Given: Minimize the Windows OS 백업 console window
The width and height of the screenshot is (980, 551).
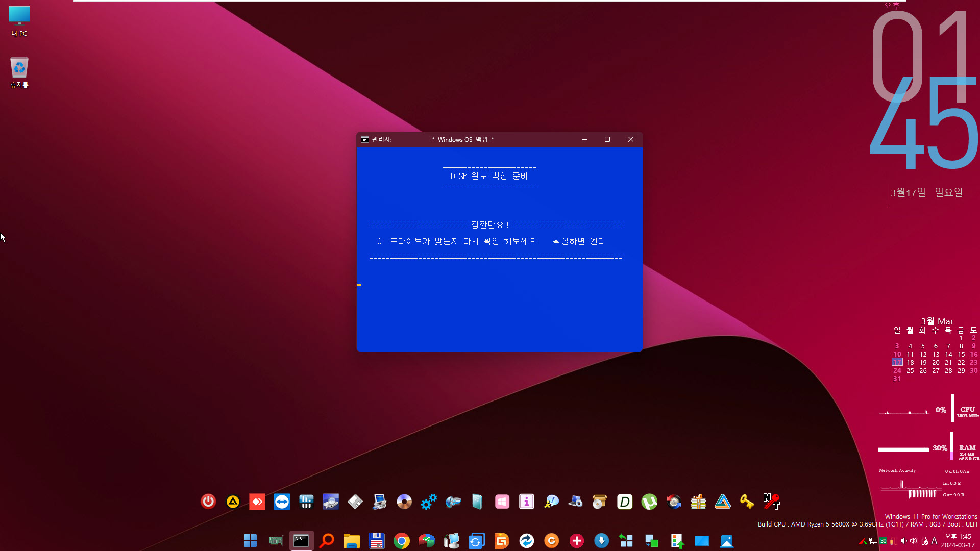Looking at the screenshot, I should coord(584,139).
